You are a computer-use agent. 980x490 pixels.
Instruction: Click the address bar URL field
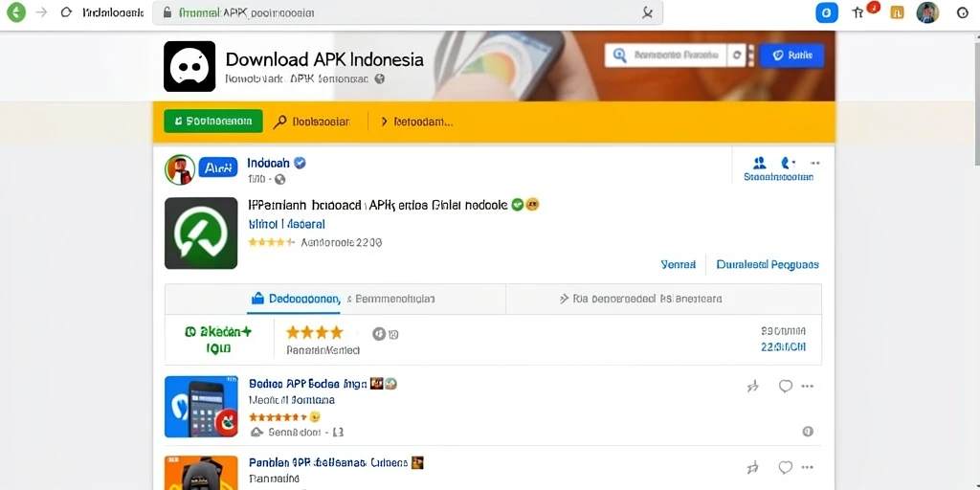pos(408,12)
